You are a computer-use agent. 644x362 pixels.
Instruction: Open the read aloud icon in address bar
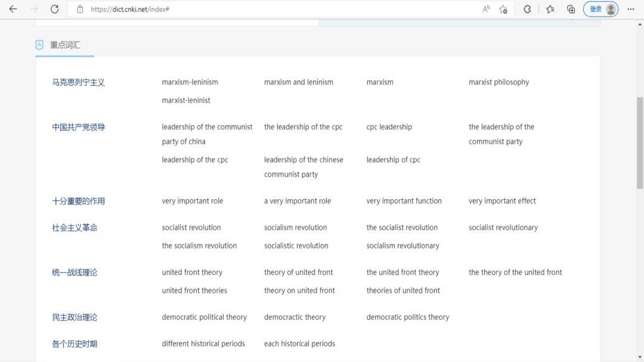pos(486,9)
